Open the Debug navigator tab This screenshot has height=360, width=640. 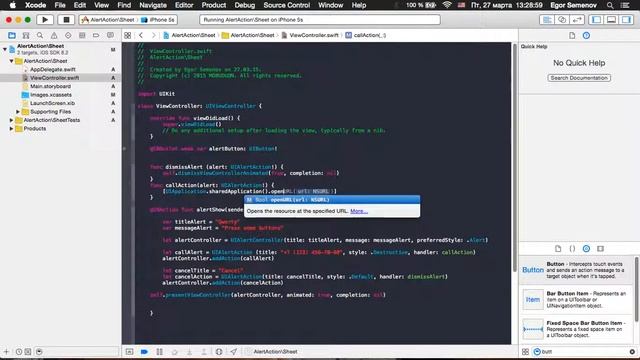click(82, 36)
